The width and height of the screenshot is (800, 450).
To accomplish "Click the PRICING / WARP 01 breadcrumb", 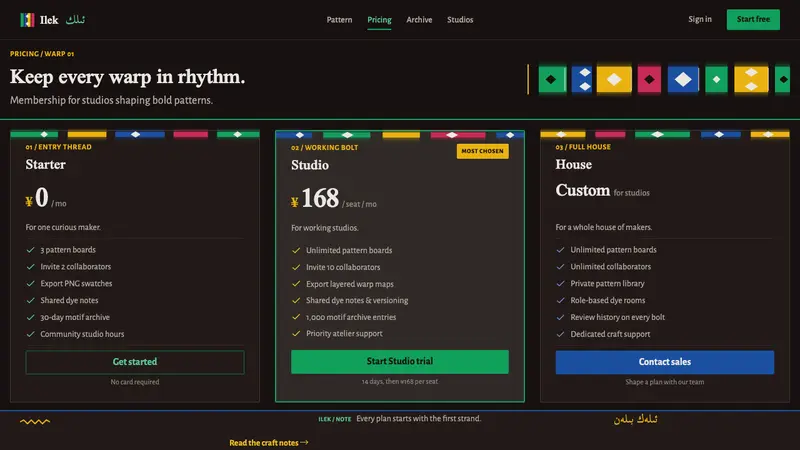I will coord(42,54).
